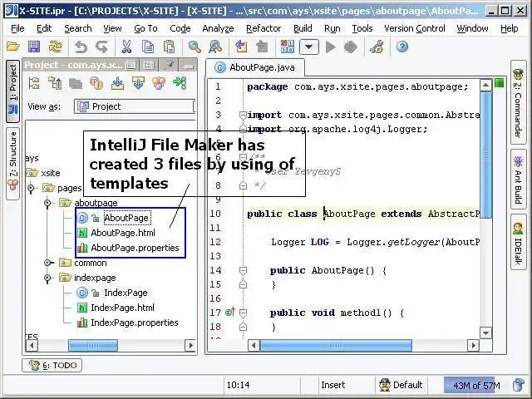Click the Compile binary-digits icon
Screen dimensions: 532x399
288,47
